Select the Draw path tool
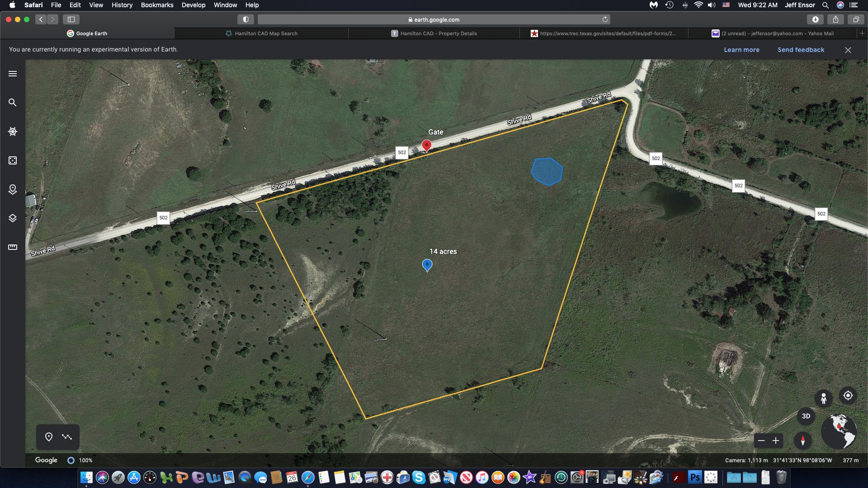Image resolution: width=868 pixels, height=488 pixels. 67,437
